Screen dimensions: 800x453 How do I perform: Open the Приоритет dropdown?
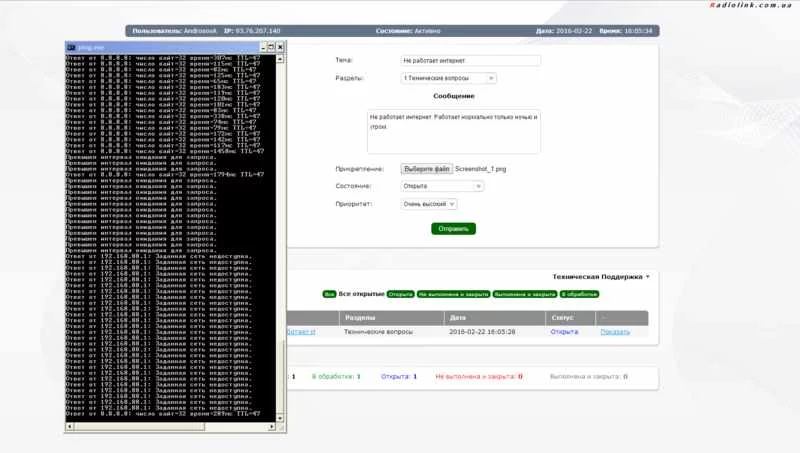point(428,203)
